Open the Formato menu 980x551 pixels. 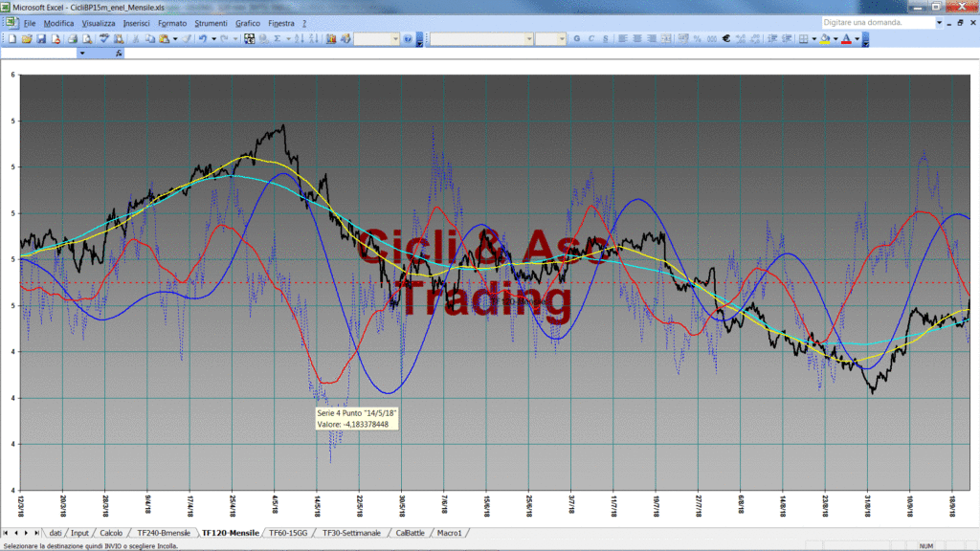172,23
